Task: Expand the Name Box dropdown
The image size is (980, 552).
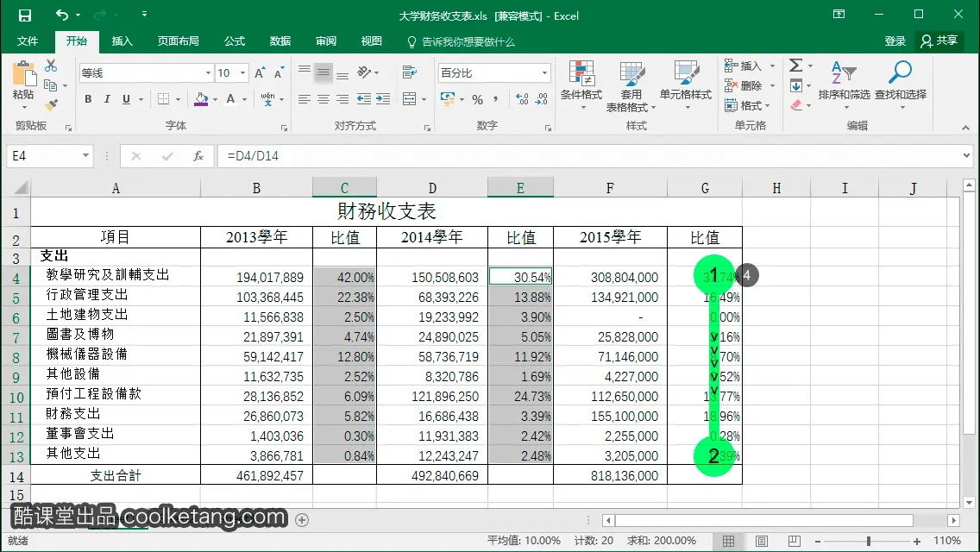Action: coord(85,155)
